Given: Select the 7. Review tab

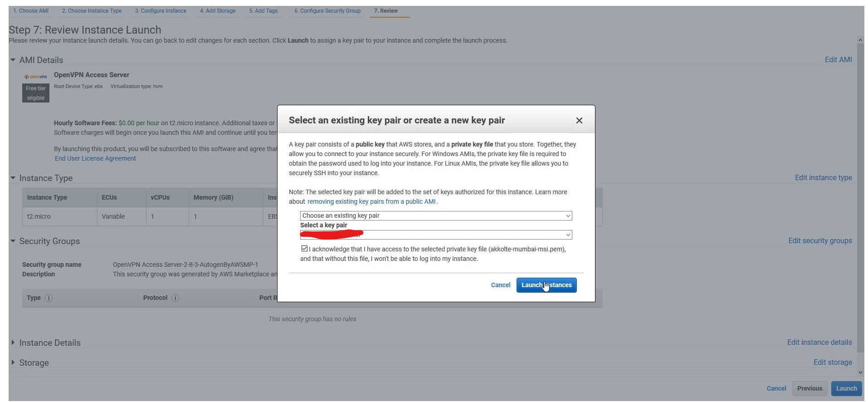Looking at the screenshot, I should point(386,11).
